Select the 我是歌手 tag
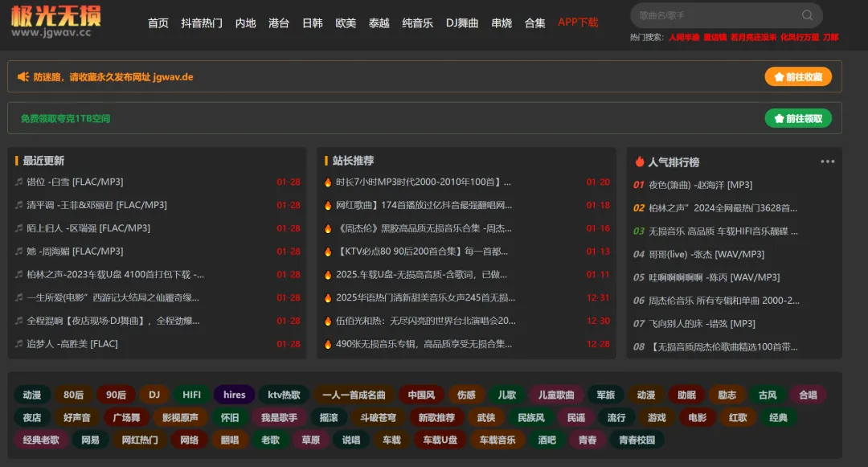 point(279,417)
